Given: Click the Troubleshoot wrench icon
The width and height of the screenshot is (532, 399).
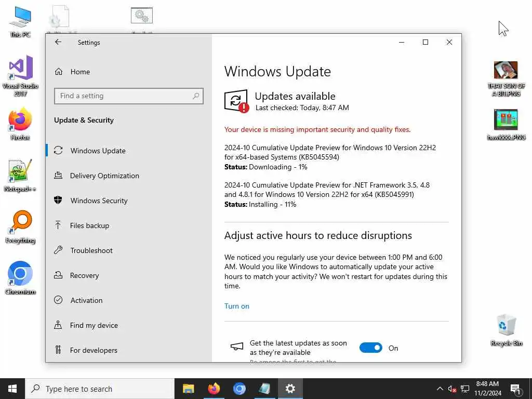Looking at the screenshot, I should [x=58, y=250].
